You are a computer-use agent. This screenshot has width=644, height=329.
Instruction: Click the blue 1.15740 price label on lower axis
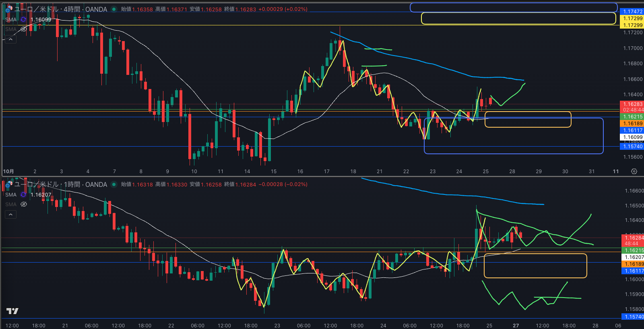(x=634, y=317)
